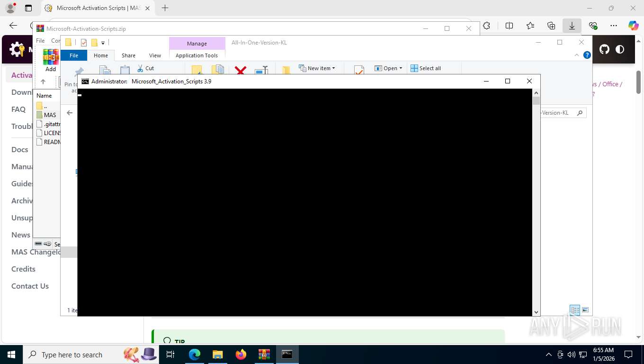This screenshot has width=644, height=364.
Task: Open Explorer File ribbon tab
Action: coord(74,55)
